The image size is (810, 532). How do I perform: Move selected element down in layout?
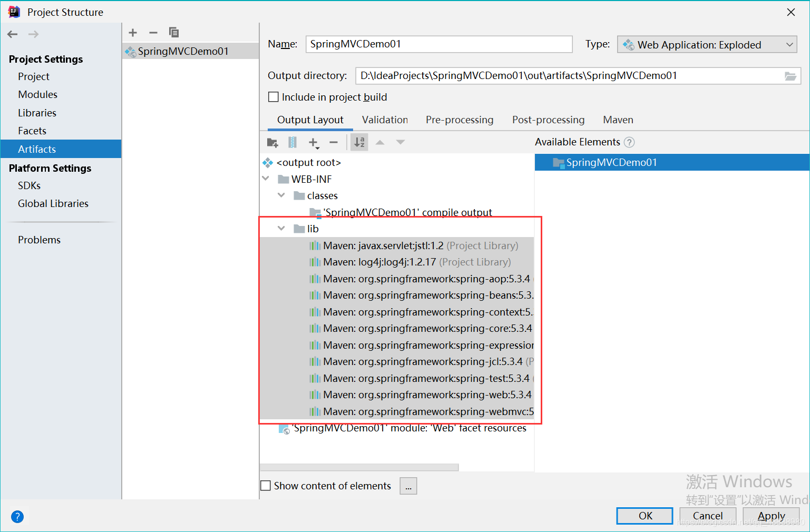pyautogui.click(x=401, y=142)
